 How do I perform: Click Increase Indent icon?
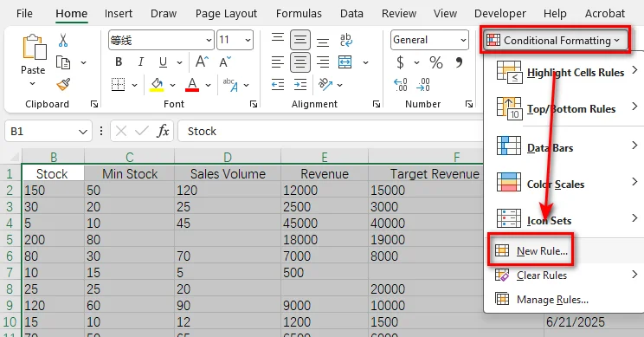pos(300,85)
